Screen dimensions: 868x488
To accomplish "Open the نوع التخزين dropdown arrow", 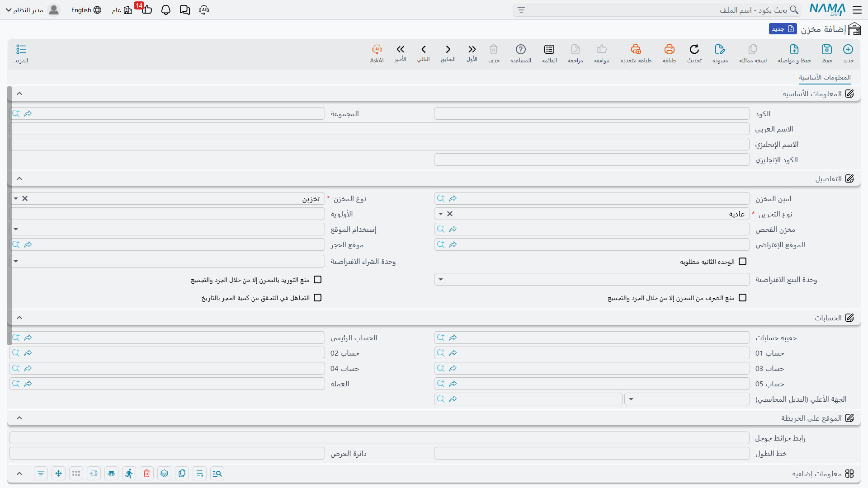I will (x=441, y=214).
